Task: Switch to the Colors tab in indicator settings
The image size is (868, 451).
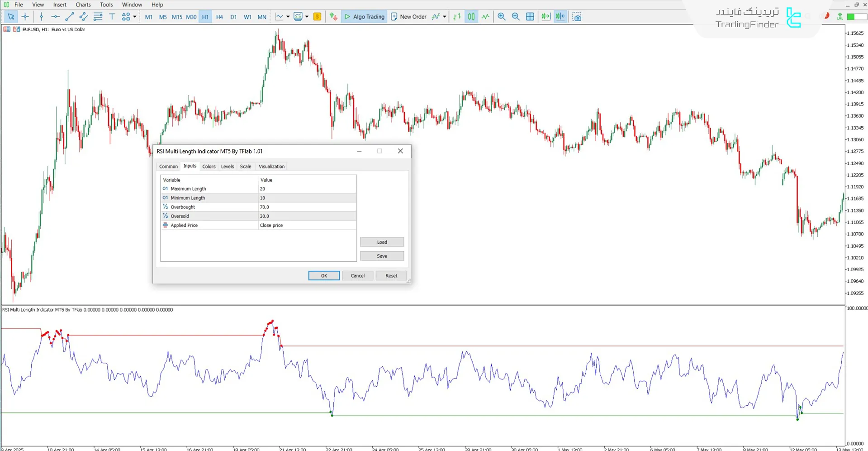Action: click(x=209, y=166)
